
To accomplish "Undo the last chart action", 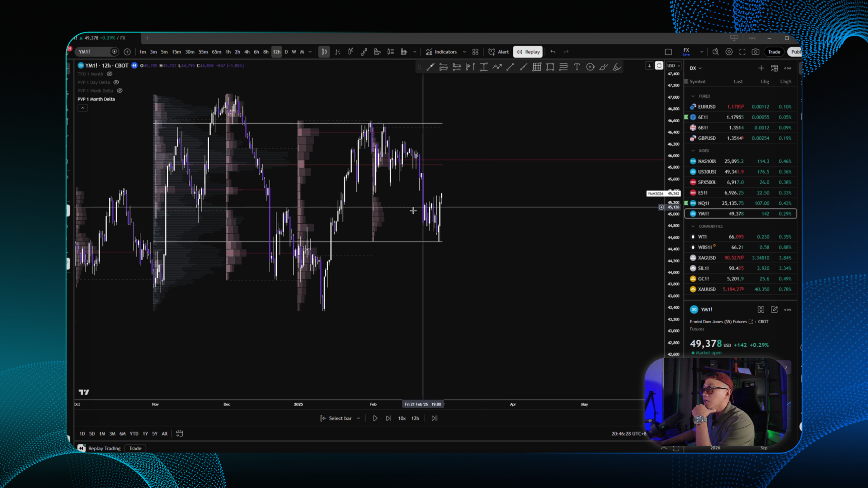I will click(x=553, y=52).
